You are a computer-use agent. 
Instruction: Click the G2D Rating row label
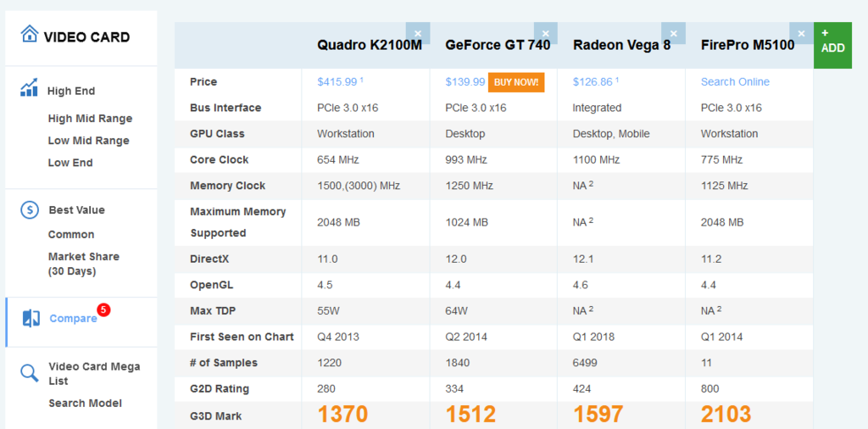tap(220, 388)
